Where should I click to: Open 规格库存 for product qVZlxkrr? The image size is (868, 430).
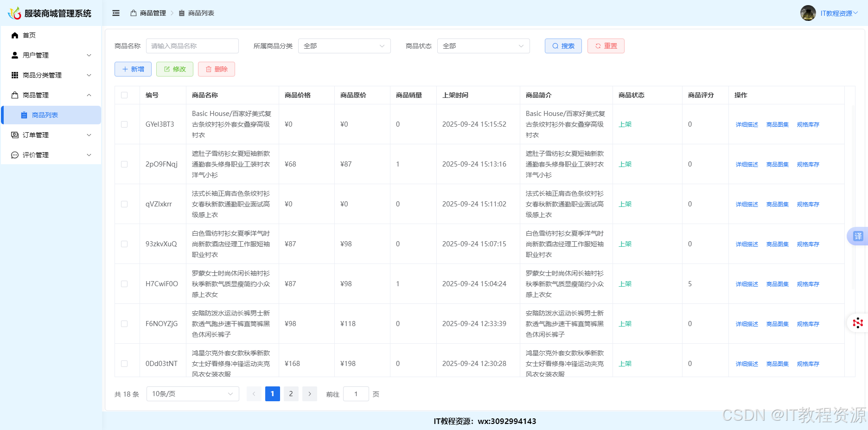(x=808, y=204)
